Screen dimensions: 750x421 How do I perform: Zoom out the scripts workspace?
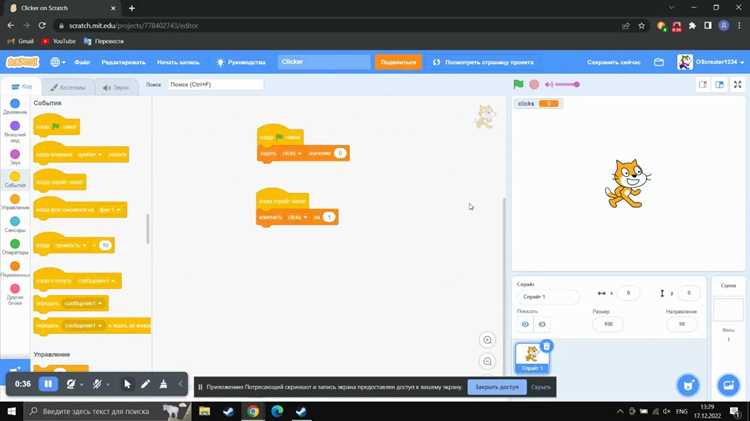tap(487, 361)
